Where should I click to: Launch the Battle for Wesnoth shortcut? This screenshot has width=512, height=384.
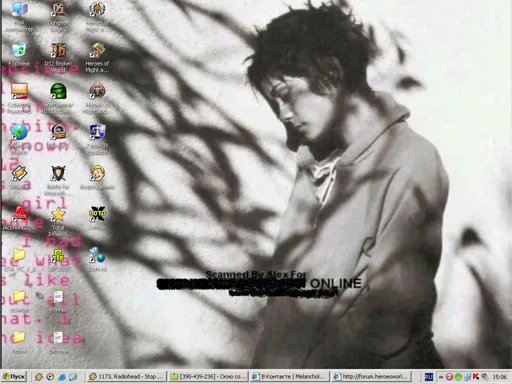58,173
